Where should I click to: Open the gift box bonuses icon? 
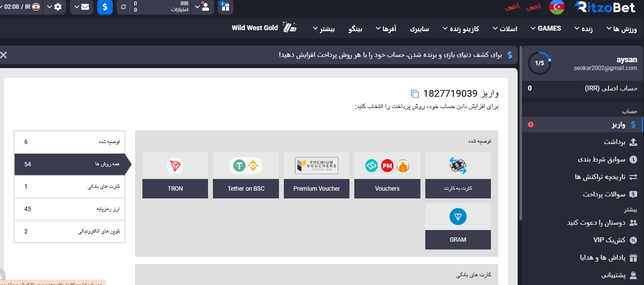pyautogui.click(x=226, y=7)
